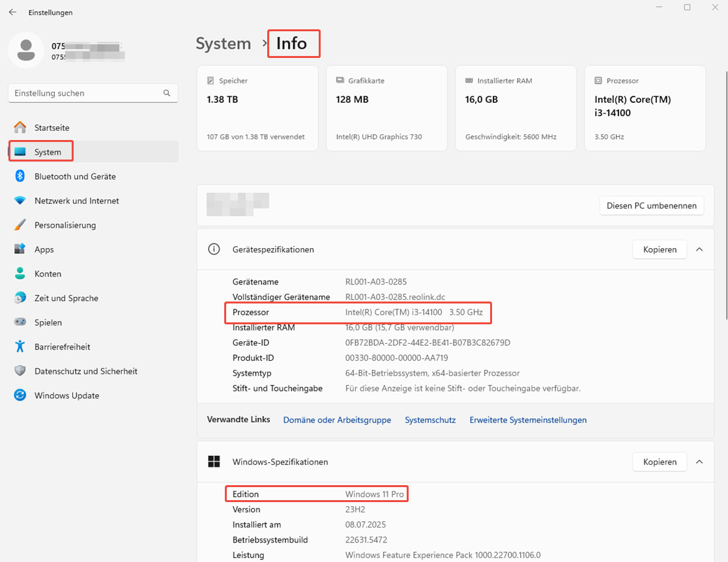Select Produkt-ID 00330-80000-00000-AA719
This screenshot has width=728, height=562.
point(396,358)
